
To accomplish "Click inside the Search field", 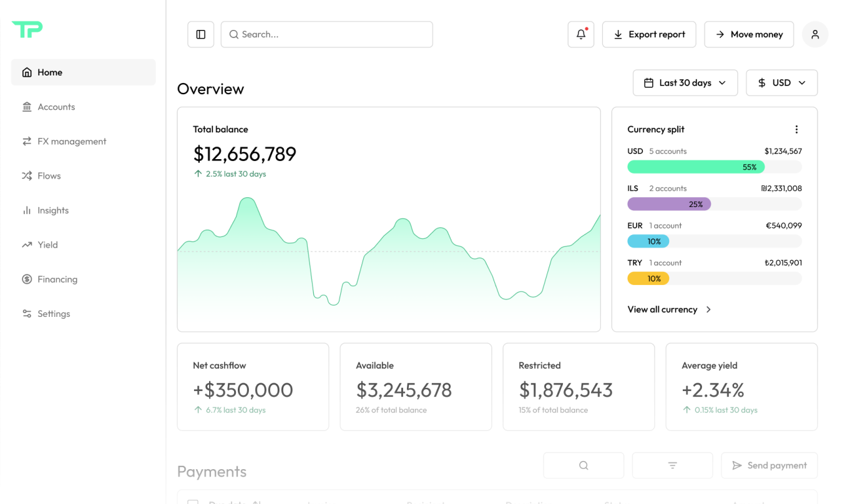I will click(x=326, y=34).
